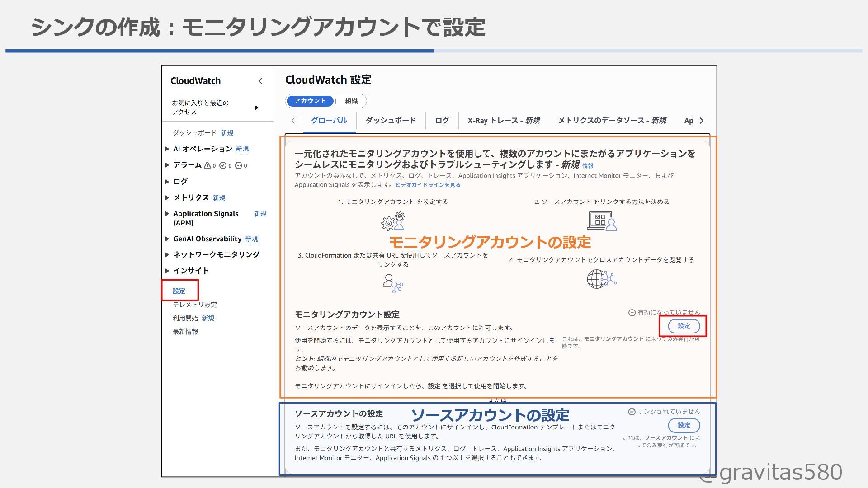The width and height of the screenshot is (868, 488).
Task: Open ビデオガイドラインを見る link
Action: click(x=428, y=185)
